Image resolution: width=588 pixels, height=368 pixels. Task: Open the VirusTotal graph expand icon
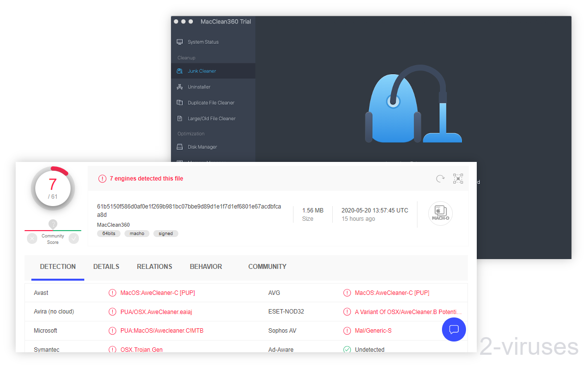[x=458, y=178]
